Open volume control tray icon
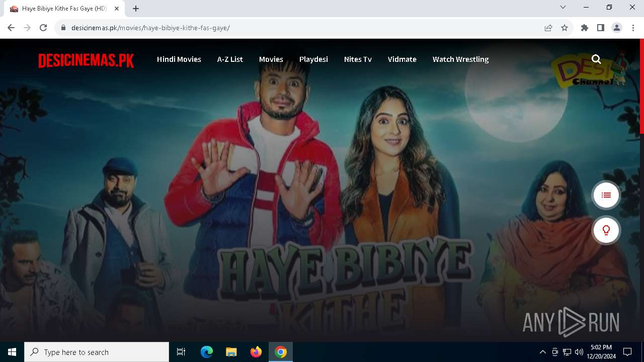This screenshot has width=644, height=362. coord(579,352)
